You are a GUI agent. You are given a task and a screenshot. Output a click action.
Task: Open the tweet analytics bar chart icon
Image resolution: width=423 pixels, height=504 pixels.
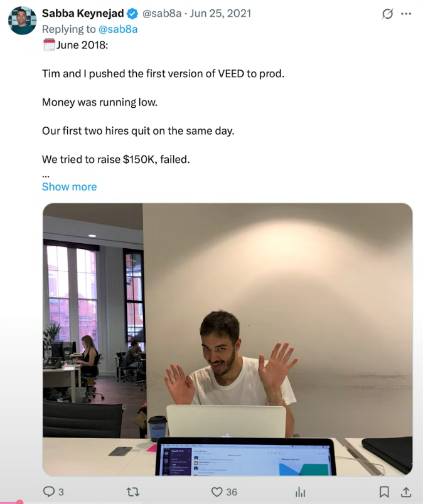tap(300, 492)
